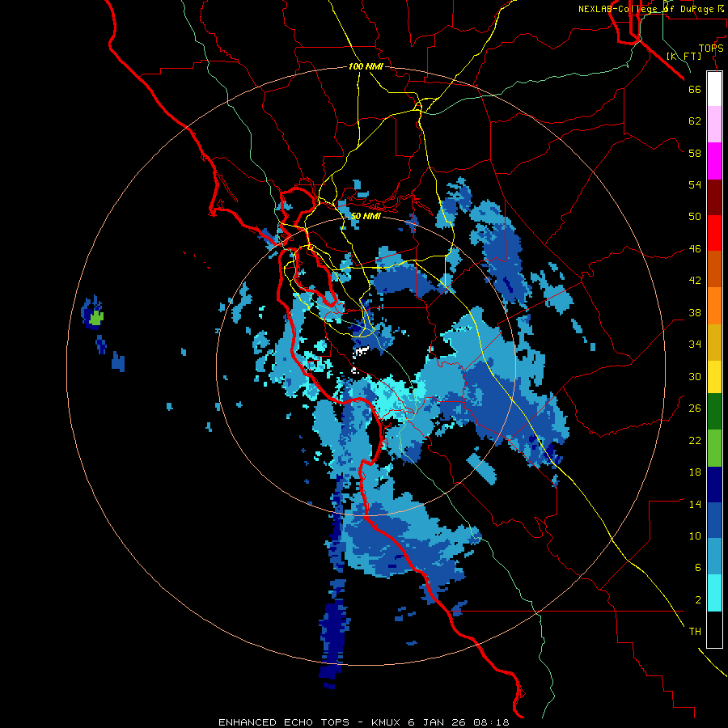Click the [K FT] units label
The width and height of the screenshot is (728, 728).
[684, 56]
